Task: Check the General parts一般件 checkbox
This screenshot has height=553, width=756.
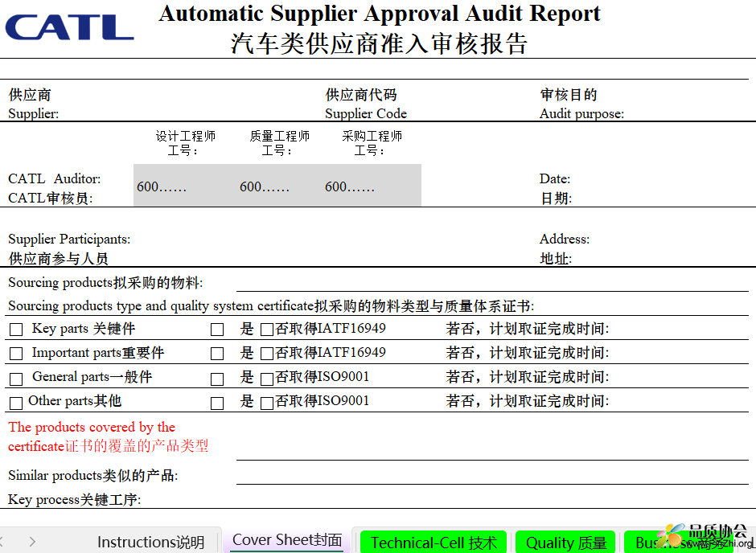Action: pyautogui.click(x=16, y=379)
